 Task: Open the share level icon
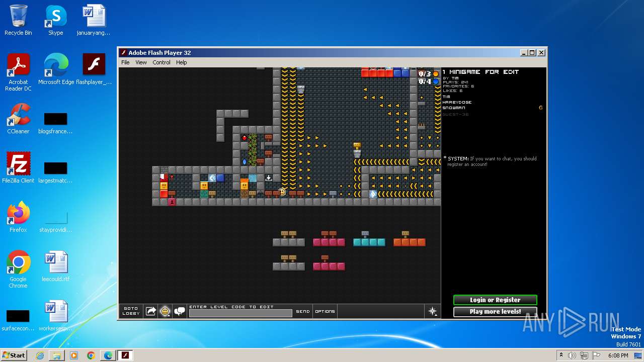(151, 312)
